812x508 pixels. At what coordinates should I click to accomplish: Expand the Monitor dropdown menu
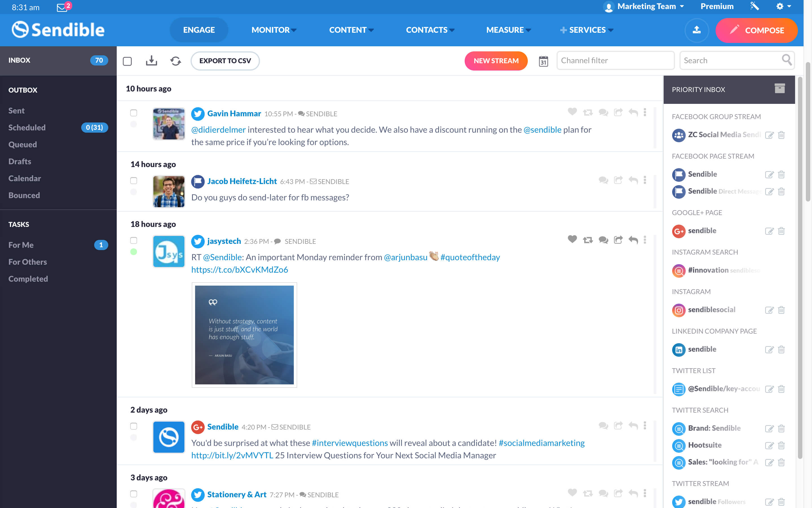click(x=274, y=30)
